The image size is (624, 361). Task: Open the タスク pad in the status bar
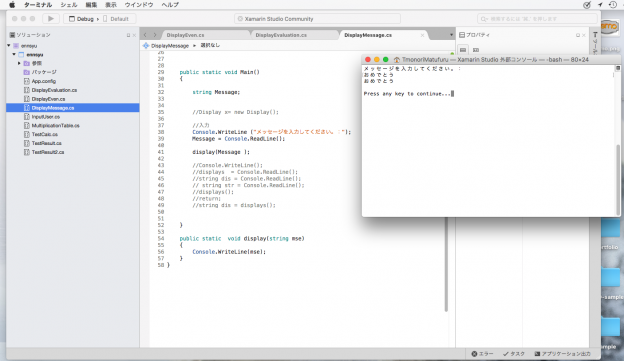(514, 353)
